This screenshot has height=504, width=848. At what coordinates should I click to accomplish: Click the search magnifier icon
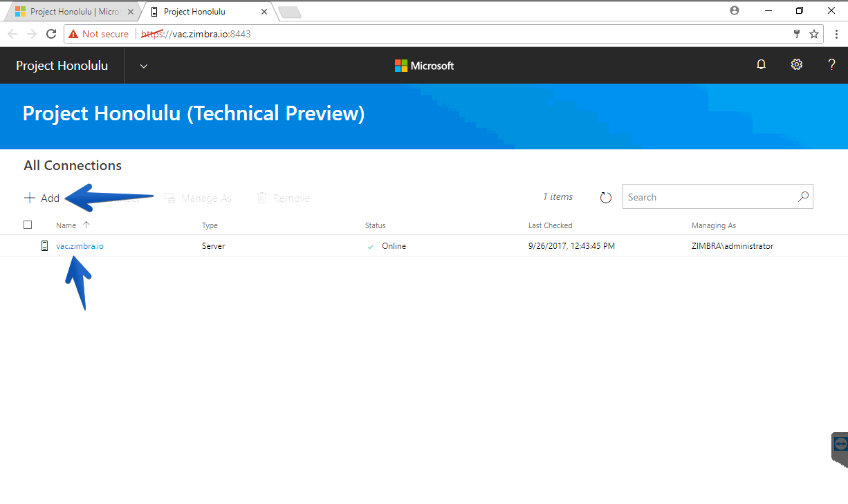coord(803,197)
